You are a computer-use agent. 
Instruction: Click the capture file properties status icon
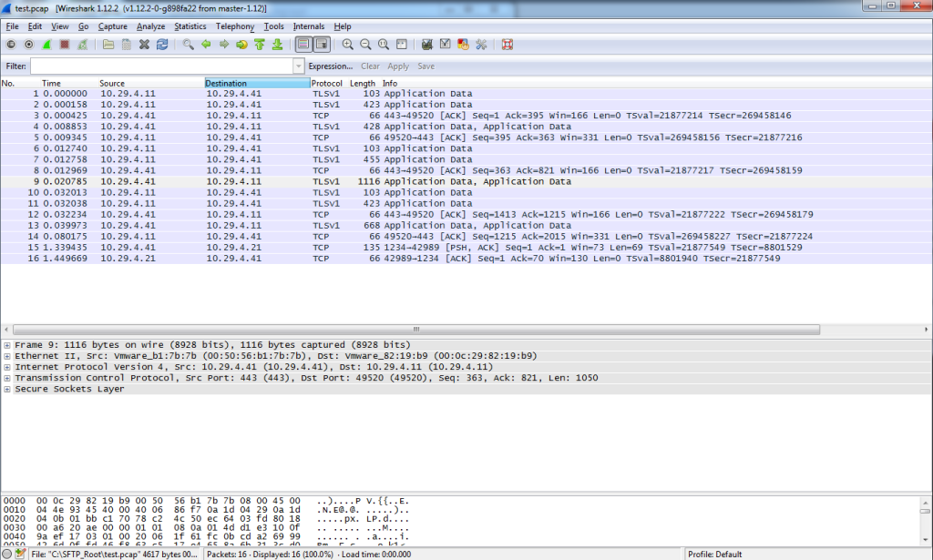[21, 554]
